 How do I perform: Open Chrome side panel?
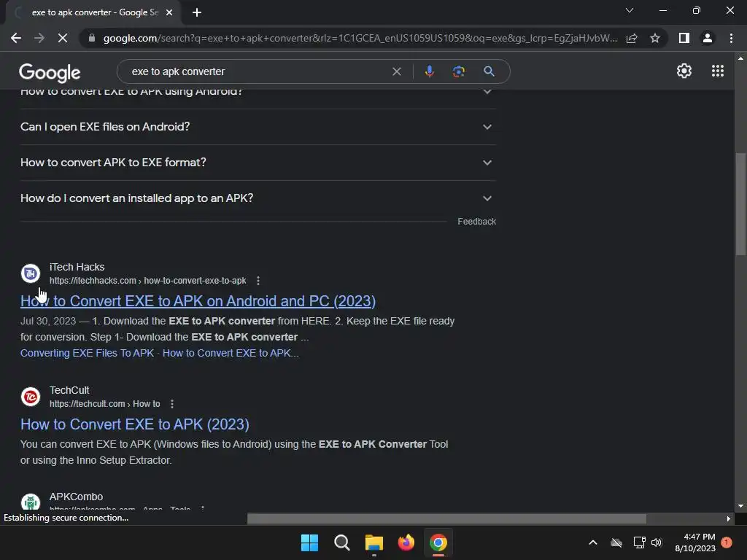pyautogui.click(x=684, y=38)
